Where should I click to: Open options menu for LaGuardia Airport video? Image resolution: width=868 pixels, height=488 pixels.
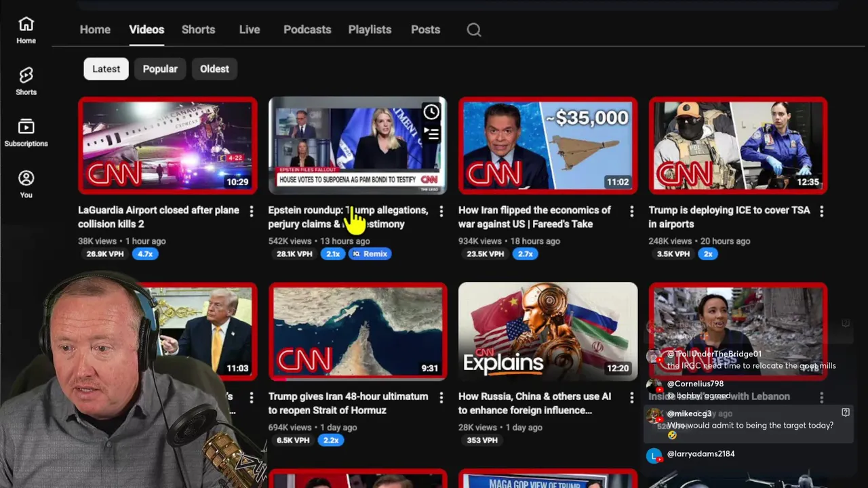coord(251,211)
